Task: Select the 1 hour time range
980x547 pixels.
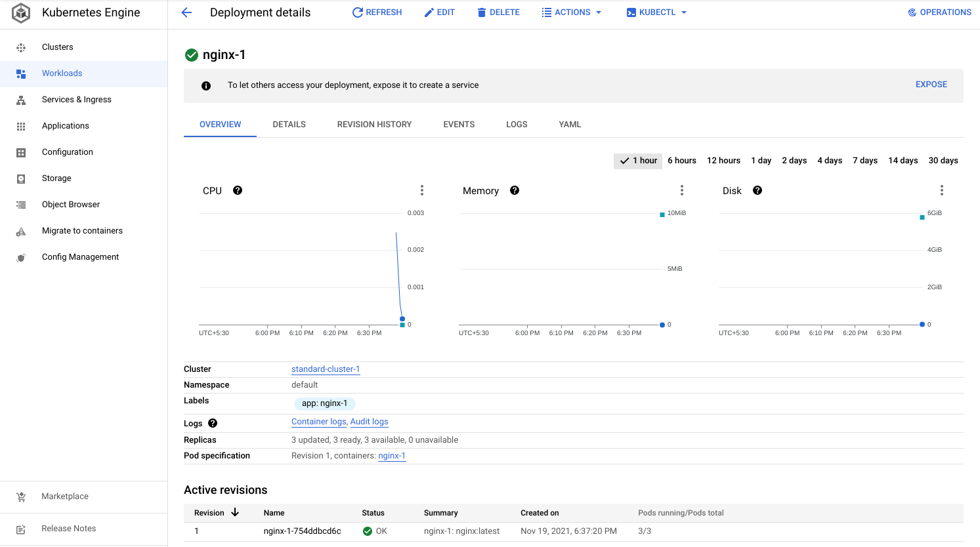Action: point(638,161)
